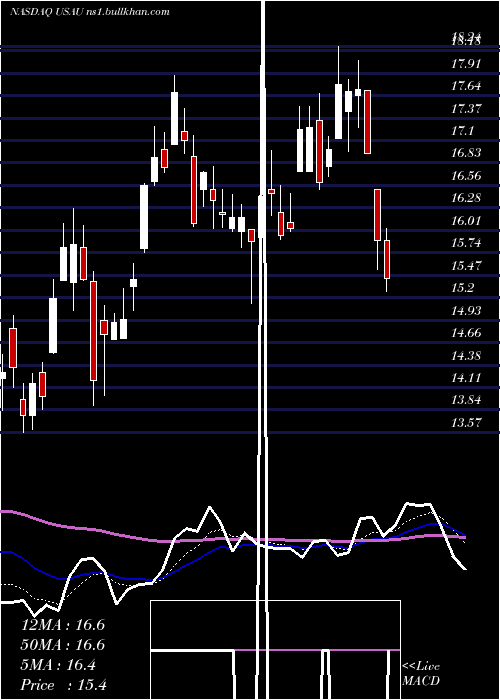Image resolution: width=500 pixels, height=700 pixels.
Task: Click the 14.93 price axis label
Action: (466, 310)
